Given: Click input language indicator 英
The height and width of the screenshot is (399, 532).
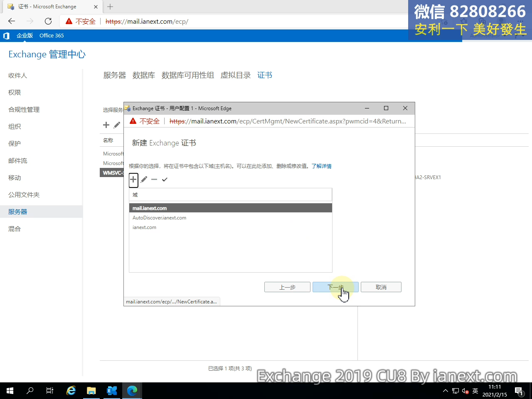Looking at the screenshot, I should tap(475, 391).
